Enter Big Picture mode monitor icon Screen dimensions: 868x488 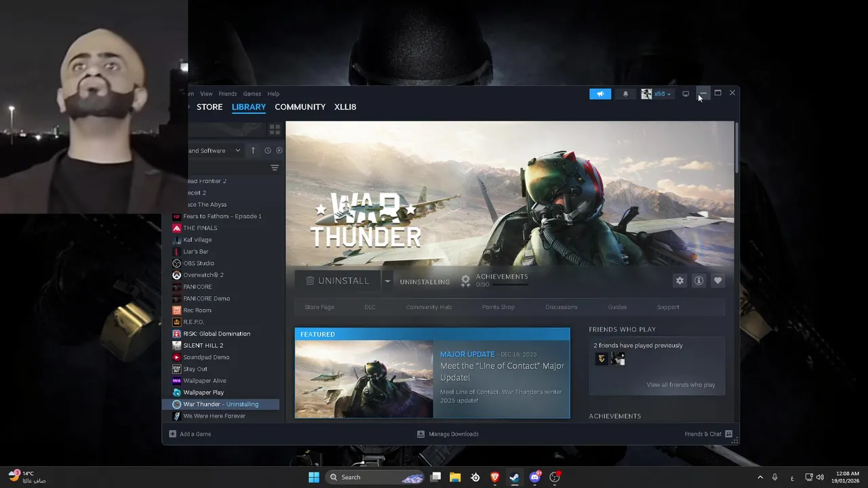[686, 94]
